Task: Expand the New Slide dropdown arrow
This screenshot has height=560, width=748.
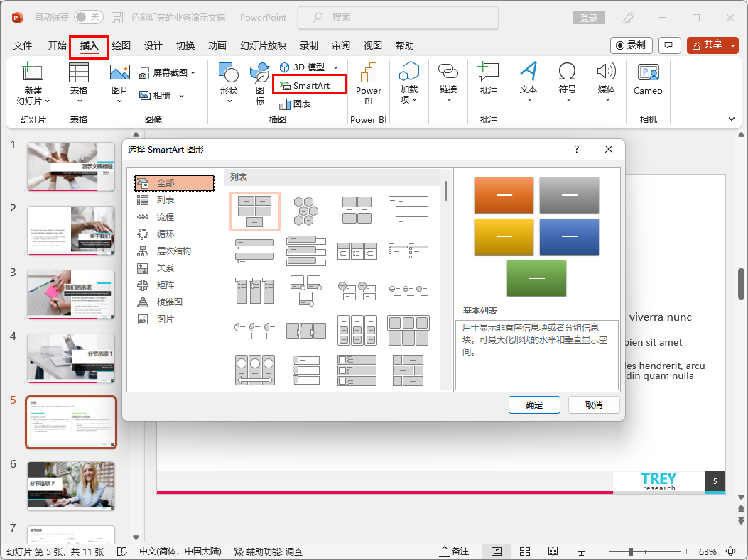Action: tap(47, 101)
